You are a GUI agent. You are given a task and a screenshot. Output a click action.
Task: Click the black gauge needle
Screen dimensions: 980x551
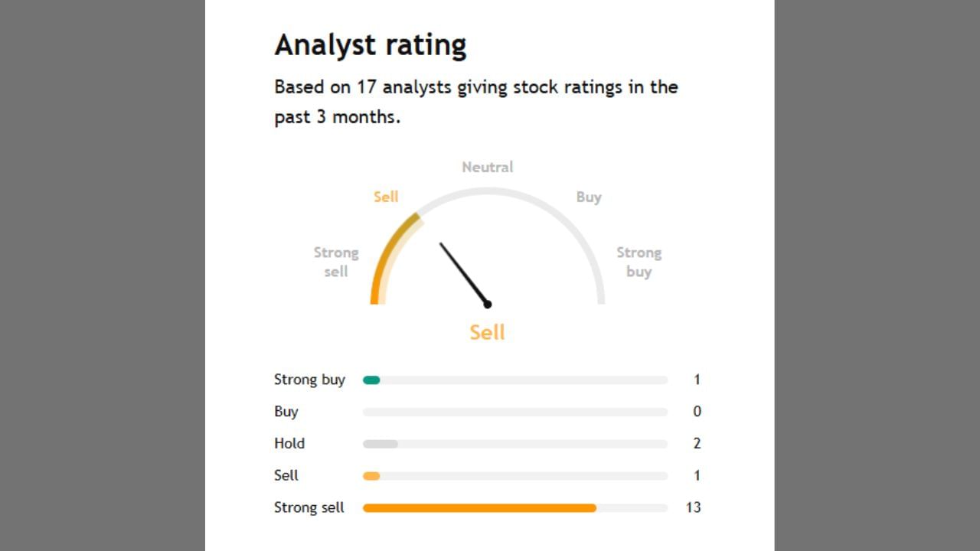point(462,272)
